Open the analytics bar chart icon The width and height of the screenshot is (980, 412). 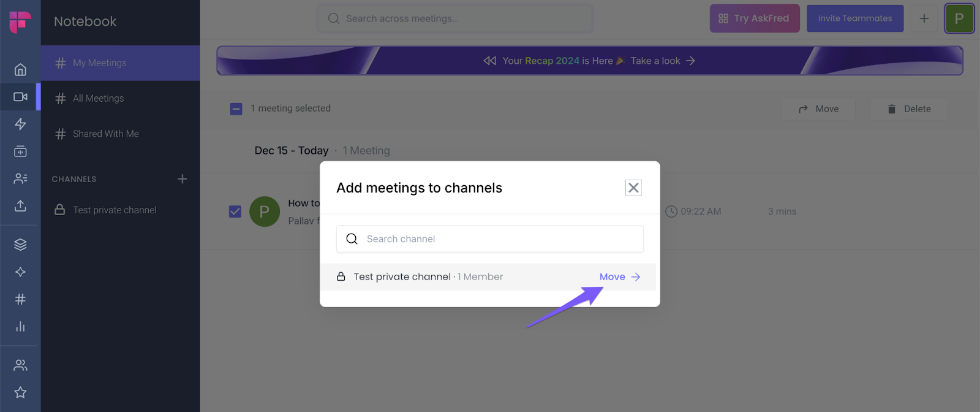pos(20,326)
